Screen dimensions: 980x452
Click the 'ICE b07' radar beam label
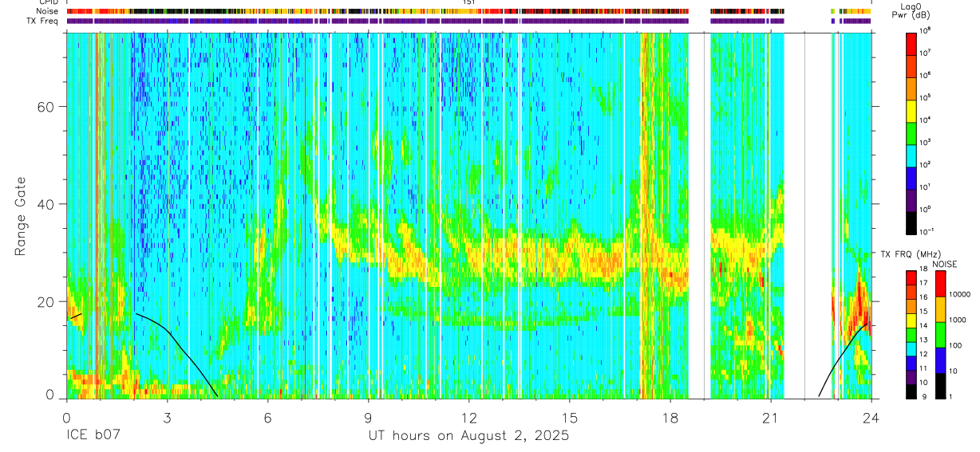(95, 436)
